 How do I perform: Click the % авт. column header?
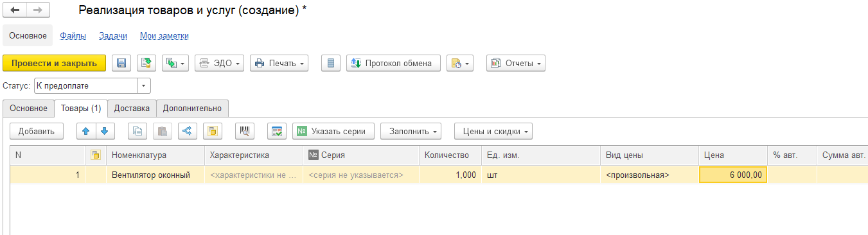click(792, 155)
